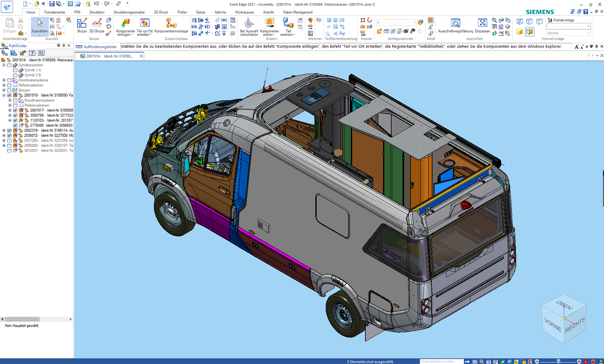The height and width of the screenshot is (364, 604).
Task: Collapse the 2881919- assembly node
Action: tap(4, 95)
